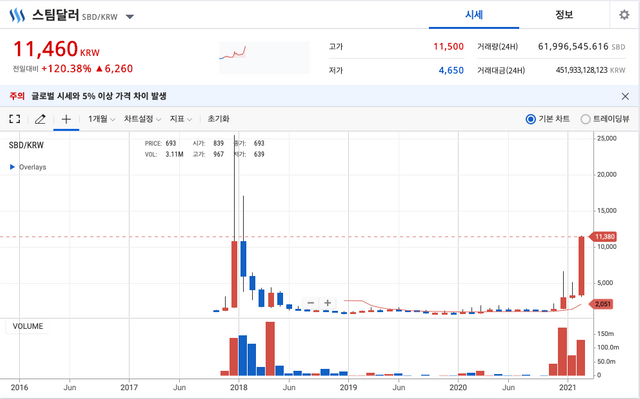The width and height of the screenshot is (640, 399).
Task: Switch to the 정보 tab
Action: pos(564,15)
